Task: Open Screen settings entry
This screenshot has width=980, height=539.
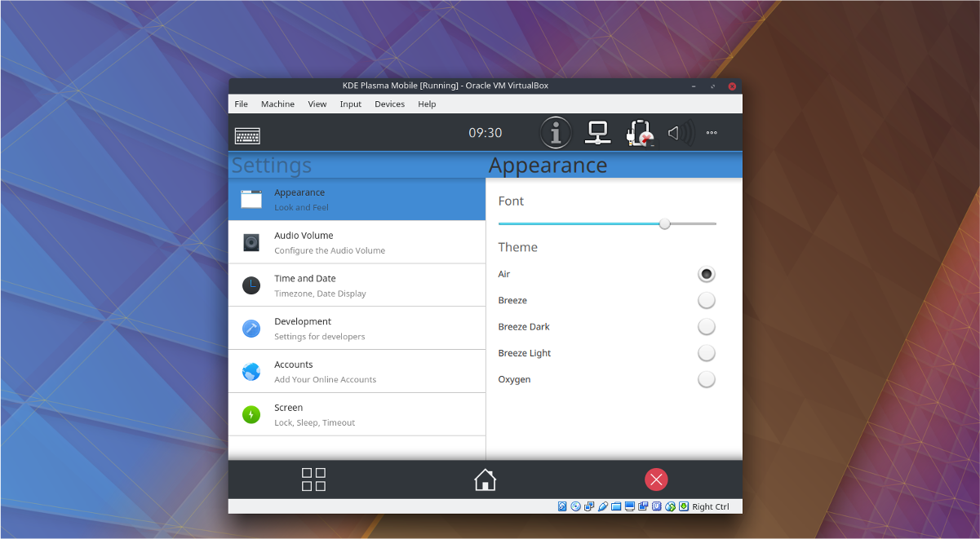Action: tap(357, 414)
